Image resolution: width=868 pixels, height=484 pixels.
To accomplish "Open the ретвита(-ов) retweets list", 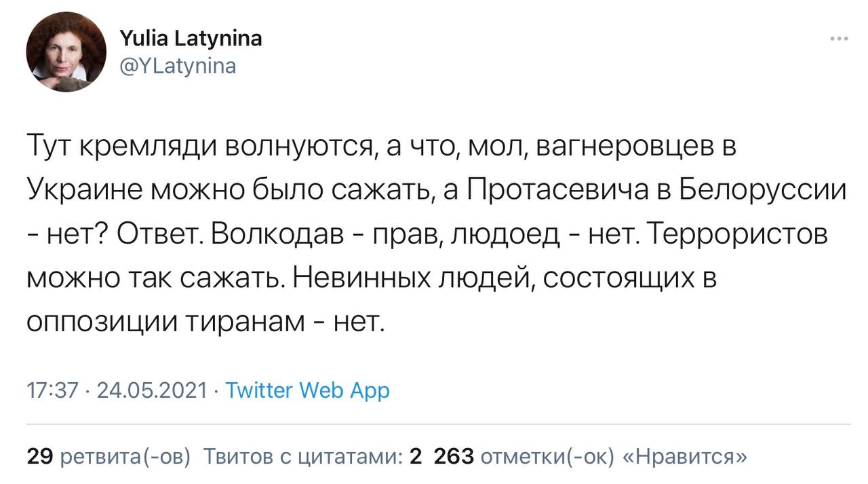I will coord(125,457).
